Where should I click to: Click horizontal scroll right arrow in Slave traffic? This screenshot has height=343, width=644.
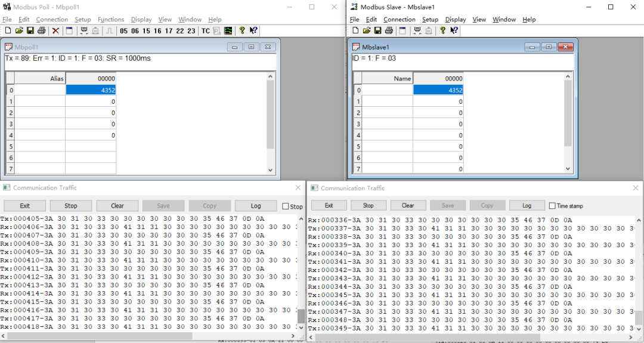pos(631,337)
